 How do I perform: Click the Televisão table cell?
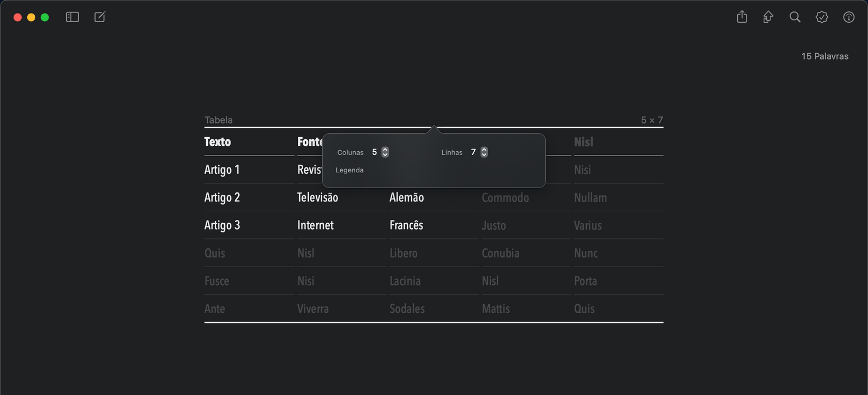click(x=317, y=198)
